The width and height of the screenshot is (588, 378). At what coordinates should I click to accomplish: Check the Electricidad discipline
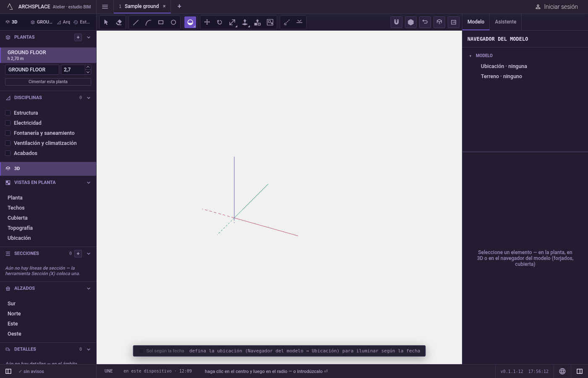[x=8, y=123]
